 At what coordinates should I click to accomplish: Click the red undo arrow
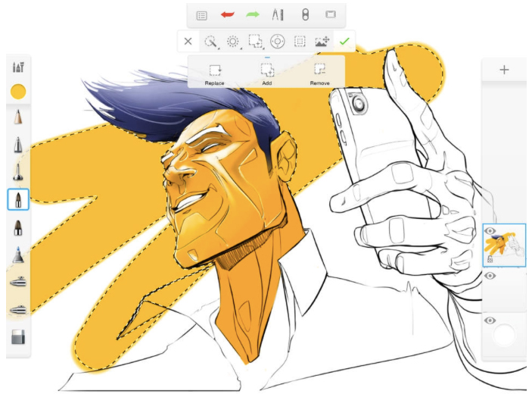click(x=226, y=14)
